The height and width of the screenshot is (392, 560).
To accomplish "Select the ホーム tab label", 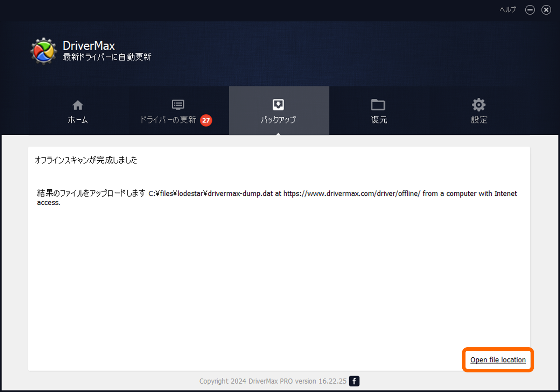I will [78, 120].
